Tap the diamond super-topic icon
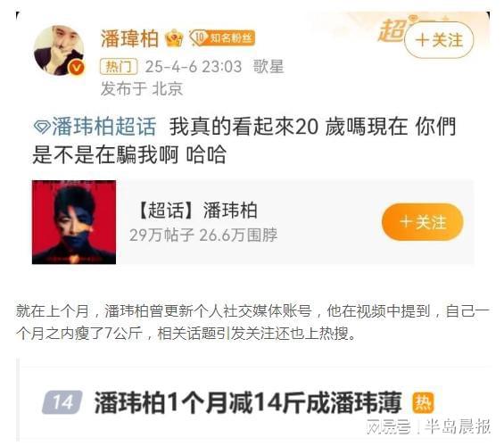This screenshot has height=446, width=504. 42,127
